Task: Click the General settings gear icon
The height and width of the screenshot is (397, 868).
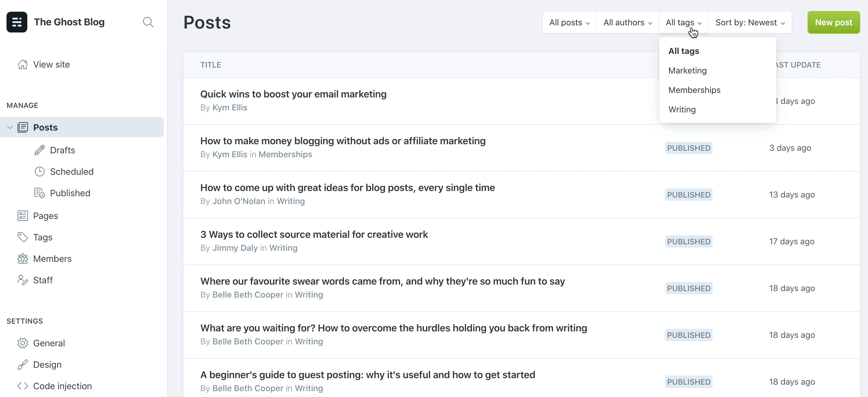Action: pos(22,343)
